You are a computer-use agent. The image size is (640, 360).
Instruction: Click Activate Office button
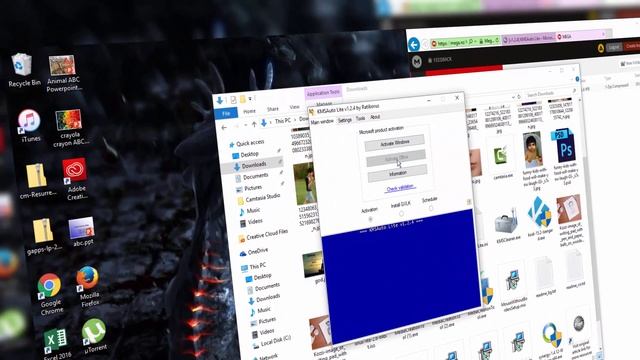396,158
